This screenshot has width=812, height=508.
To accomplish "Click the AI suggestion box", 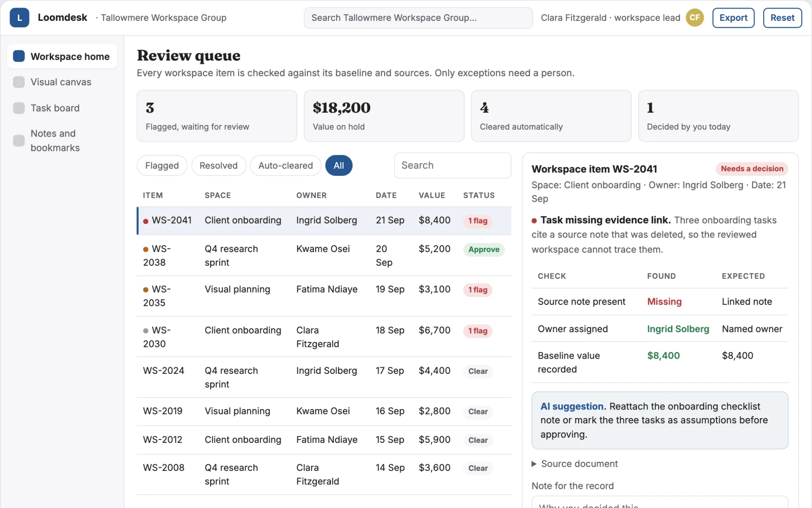I will click(660, 420).
